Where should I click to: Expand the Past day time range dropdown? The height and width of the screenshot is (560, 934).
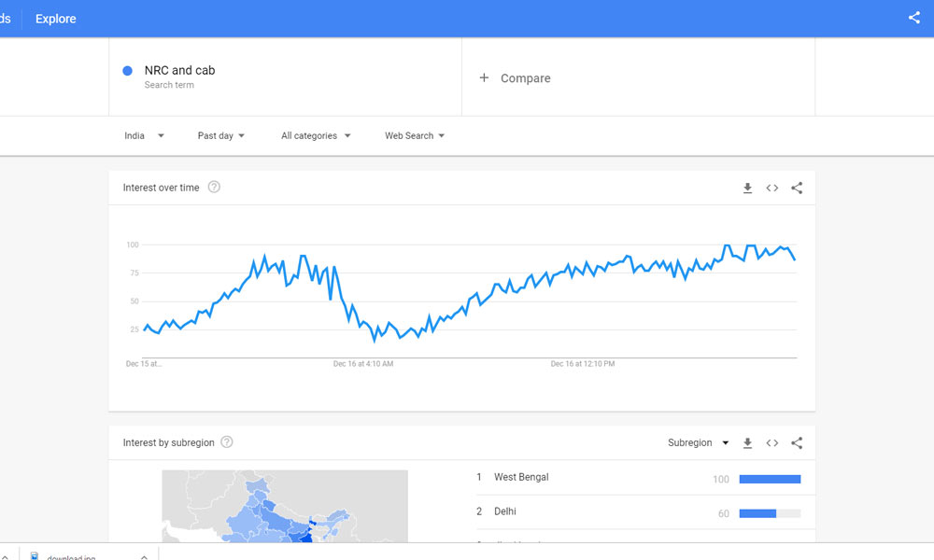point(221,135)
